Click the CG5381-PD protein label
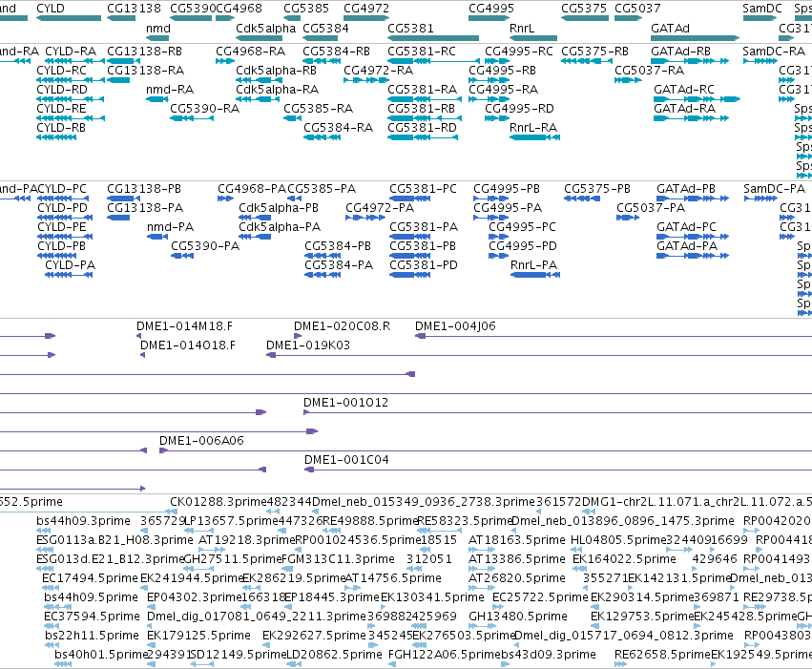This screenshot has height=669, width=812. click(x=424, y=265)
